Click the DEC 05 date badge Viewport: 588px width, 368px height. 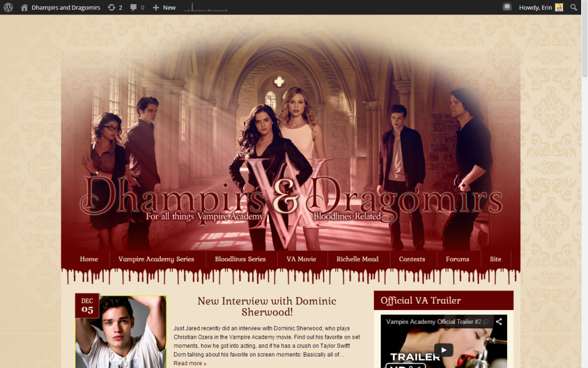tap(87, 306)
